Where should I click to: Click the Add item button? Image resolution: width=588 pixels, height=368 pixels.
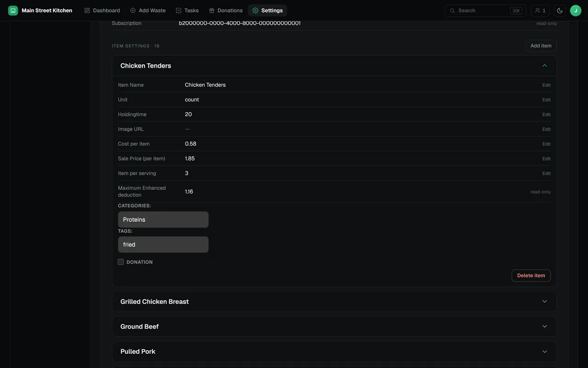tap(541, 46)
